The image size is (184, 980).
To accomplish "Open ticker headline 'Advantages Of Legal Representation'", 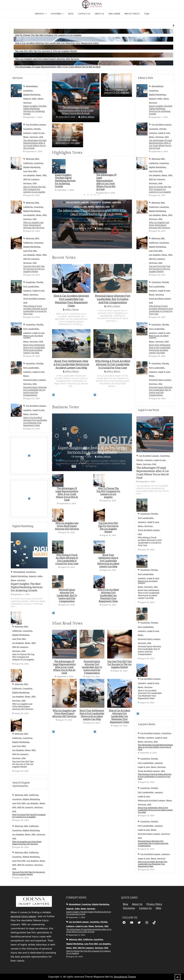I will pyautogui.click(x=58, y=67).
